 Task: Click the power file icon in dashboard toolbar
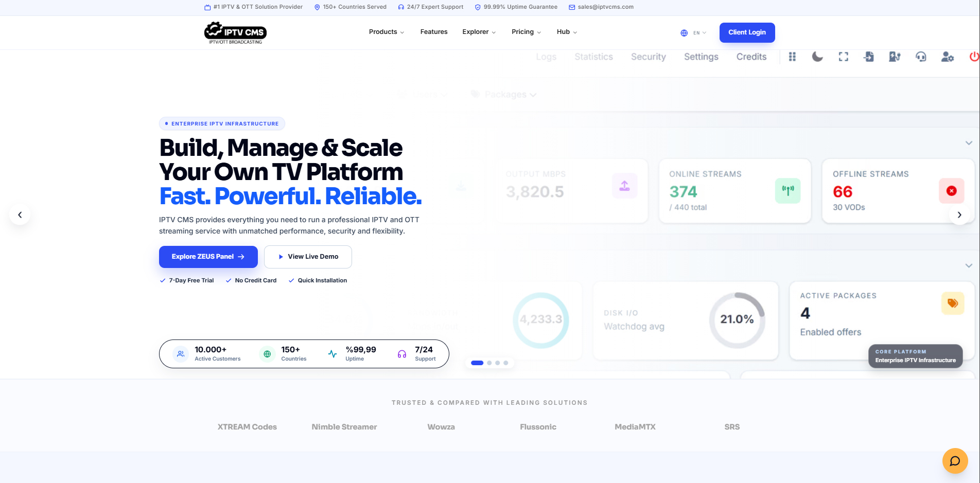tap(895, 57)
